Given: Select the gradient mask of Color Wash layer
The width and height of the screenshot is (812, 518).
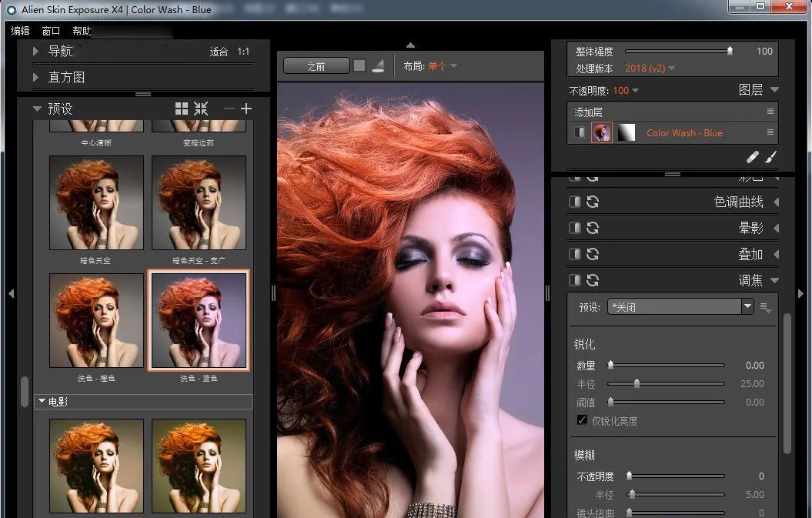Looking at the screenshot, I should [626, 132].
